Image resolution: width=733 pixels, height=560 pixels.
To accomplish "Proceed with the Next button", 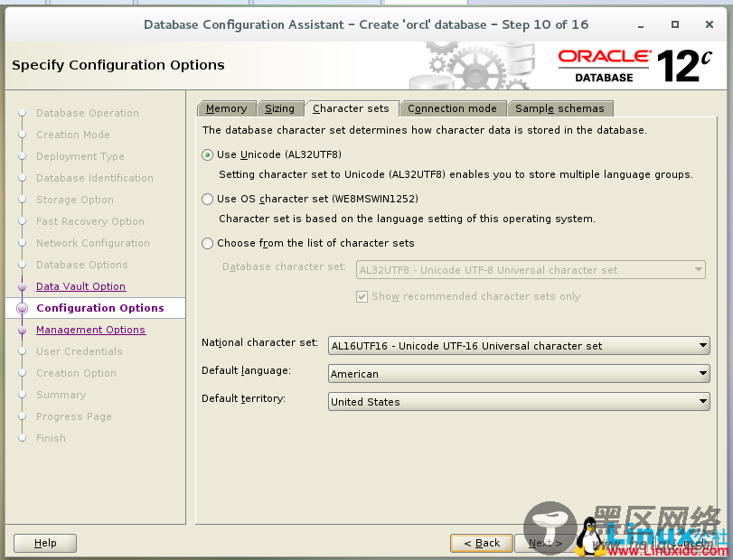I will coord(545,543).
